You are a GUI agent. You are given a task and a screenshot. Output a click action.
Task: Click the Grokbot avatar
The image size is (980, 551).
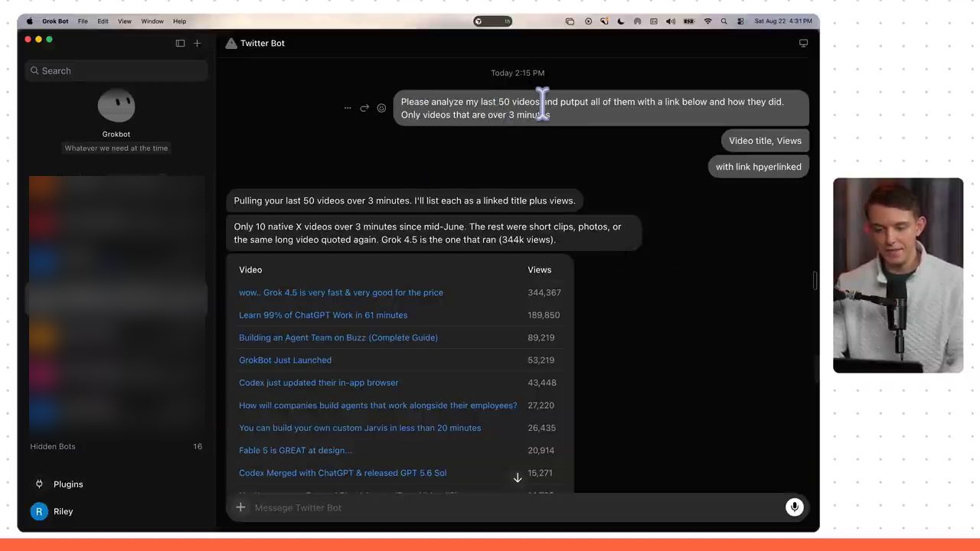(x=116, y=105)
